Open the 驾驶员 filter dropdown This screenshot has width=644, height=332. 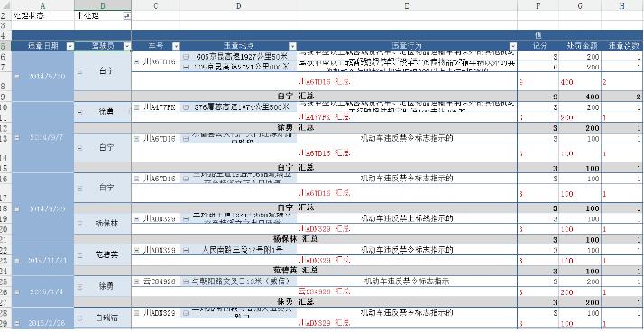tap(127, 46)
